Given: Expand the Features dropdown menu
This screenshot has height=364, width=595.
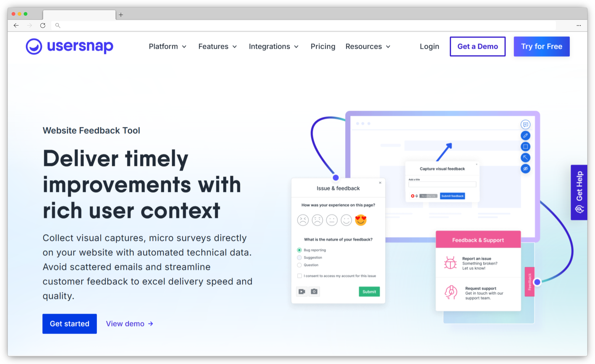Looking at the screenshot, I should point(217,47).
